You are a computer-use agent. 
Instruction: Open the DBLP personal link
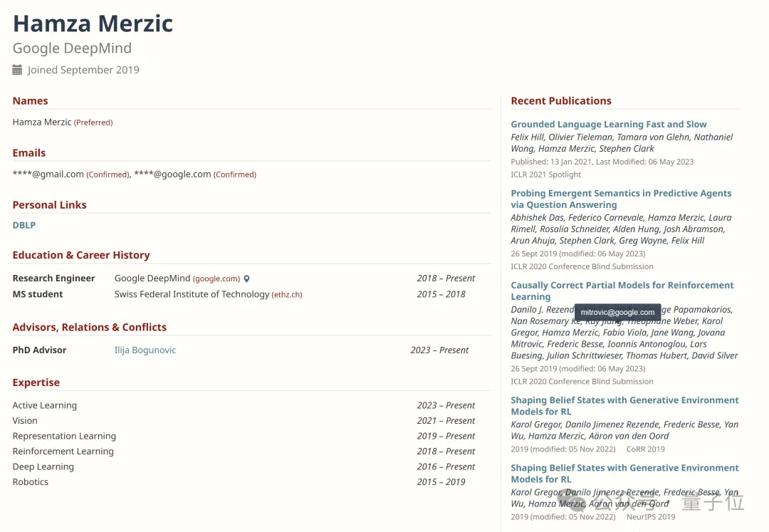tap(24, 225)
